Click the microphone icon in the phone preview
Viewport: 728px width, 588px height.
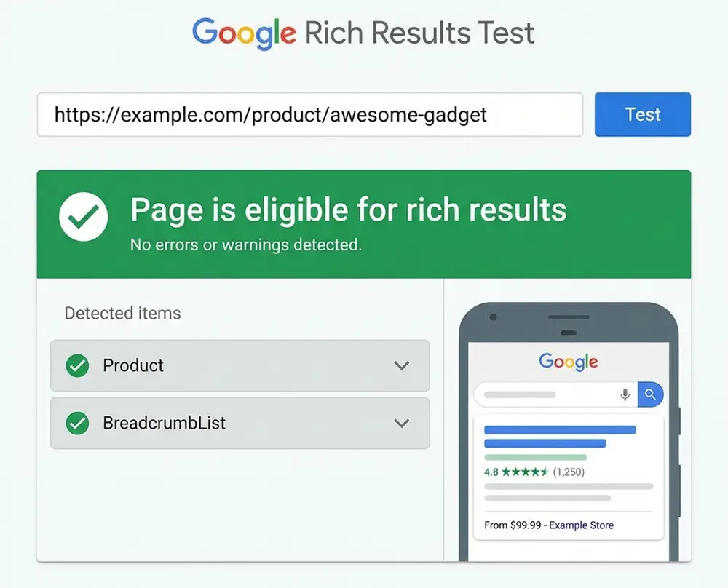(625, 394)
